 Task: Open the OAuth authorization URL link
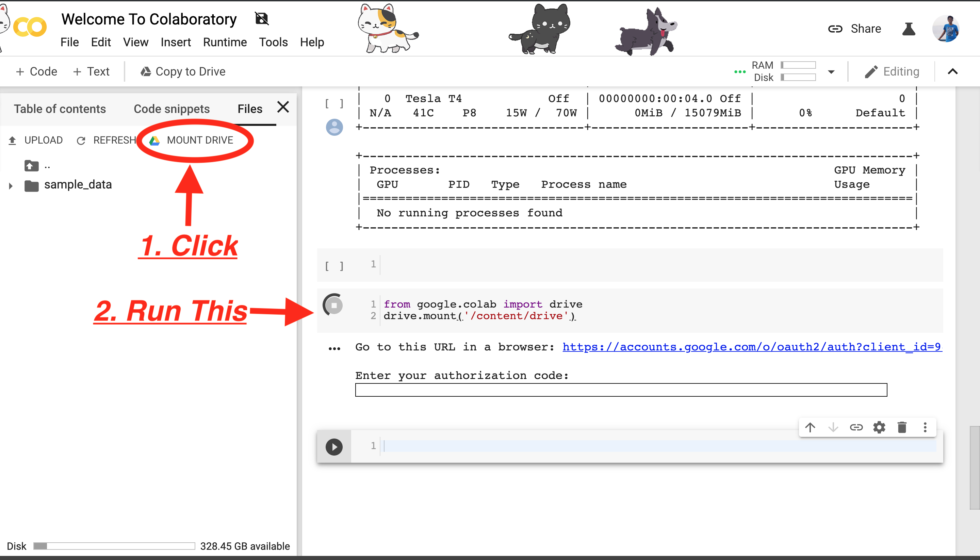[750, 347]
